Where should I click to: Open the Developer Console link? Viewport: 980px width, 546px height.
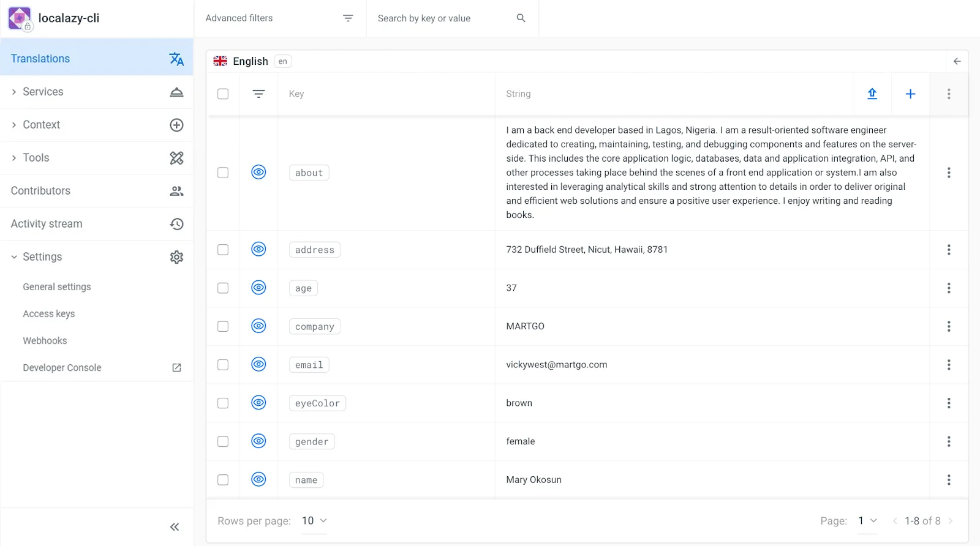[62, 368]
